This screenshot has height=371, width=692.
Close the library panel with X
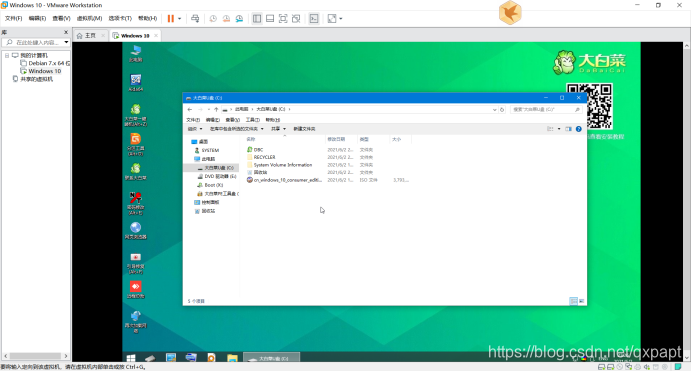(x=66, y=32)
